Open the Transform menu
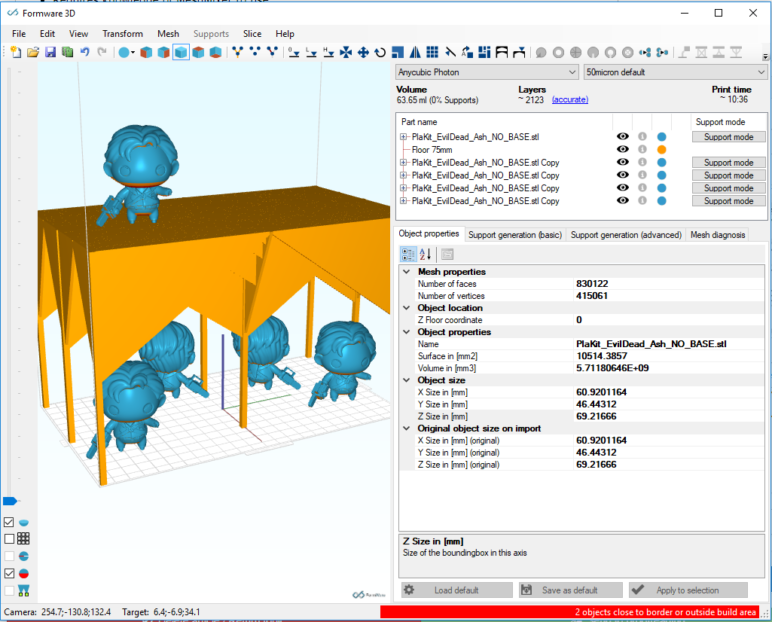Image resolution: width=772 pixels, height=622 pixels. tap(123, 33)
